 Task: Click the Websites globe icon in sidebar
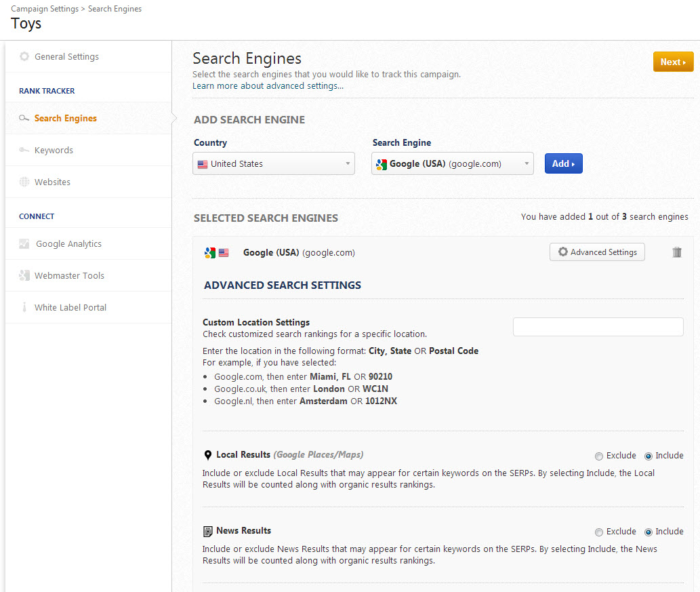(x=24, y=182)
